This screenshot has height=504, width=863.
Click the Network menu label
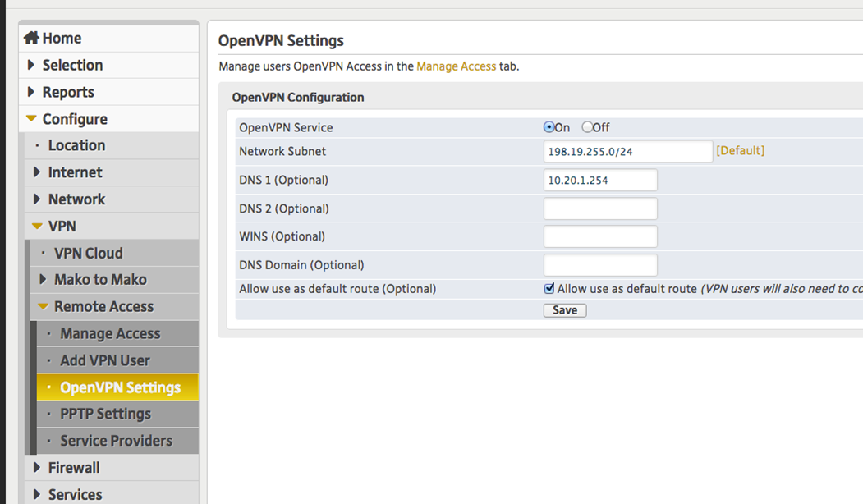point(76,199)
